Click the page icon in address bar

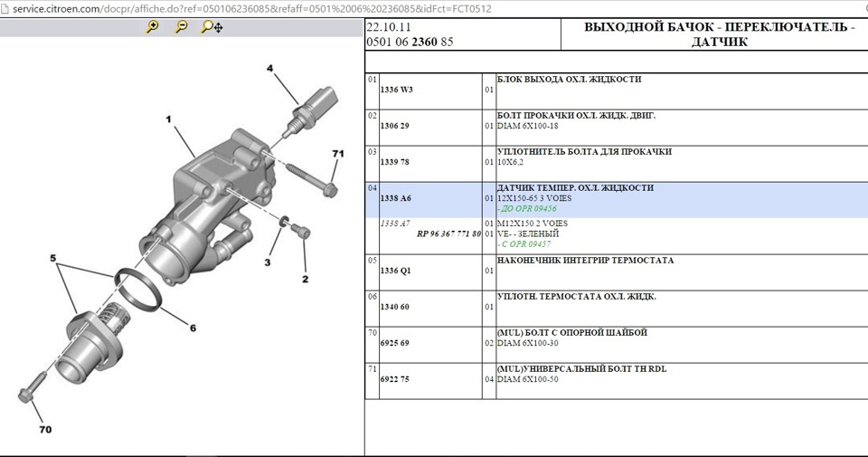point(5,9)
